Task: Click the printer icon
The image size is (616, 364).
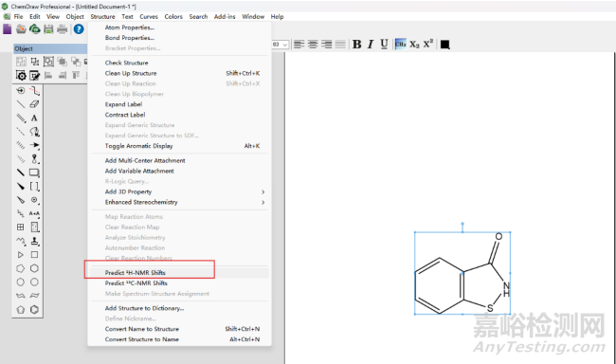Action: click(x=63, y=29)
